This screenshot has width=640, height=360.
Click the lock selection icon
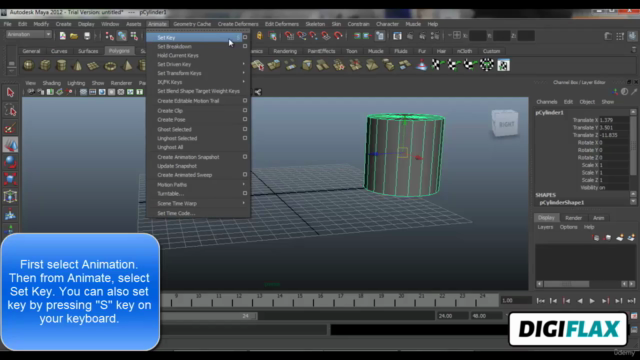tap(260, 36)
